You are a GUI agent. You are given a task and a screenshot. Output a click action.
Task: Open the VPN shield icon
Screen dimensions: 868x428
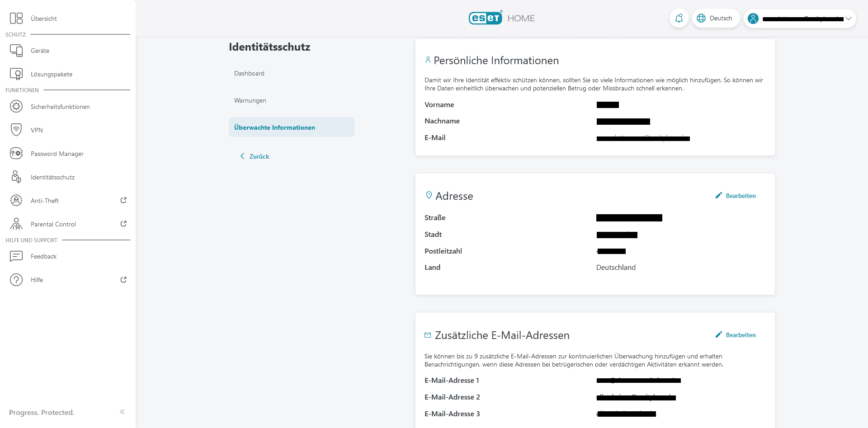(16, 130)
